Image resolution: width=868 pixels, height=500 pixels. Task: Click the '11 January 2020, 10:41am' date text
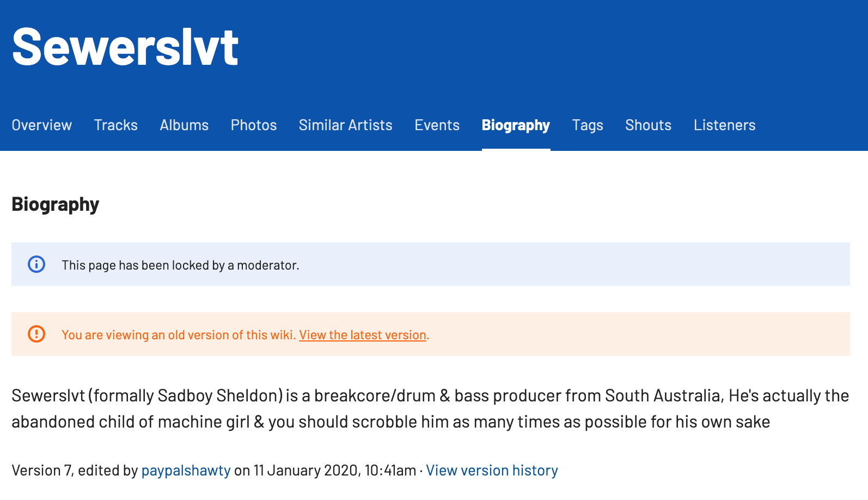(x=335, y=471)
